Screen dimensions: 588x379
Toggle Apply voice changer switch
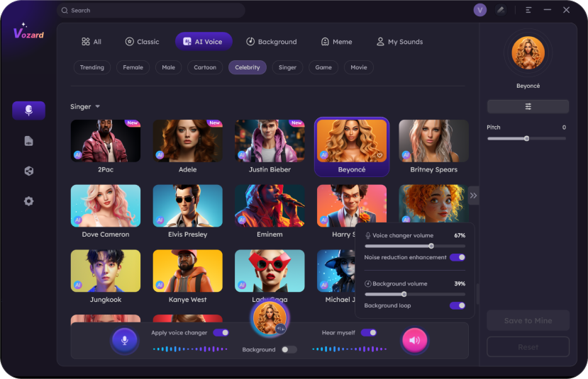[221, 332]
